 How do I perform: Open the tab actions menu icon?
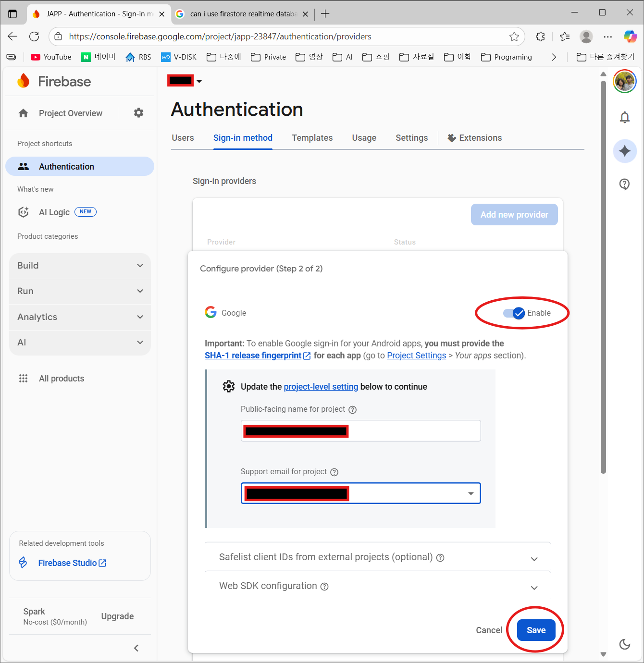click(x=12, y=13)
